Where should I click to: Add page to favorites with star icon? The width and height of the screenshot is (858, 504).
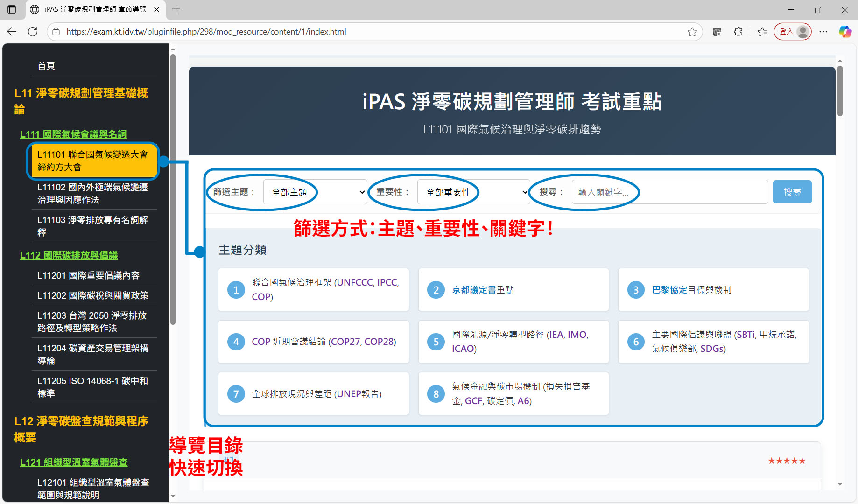[692, 32]
